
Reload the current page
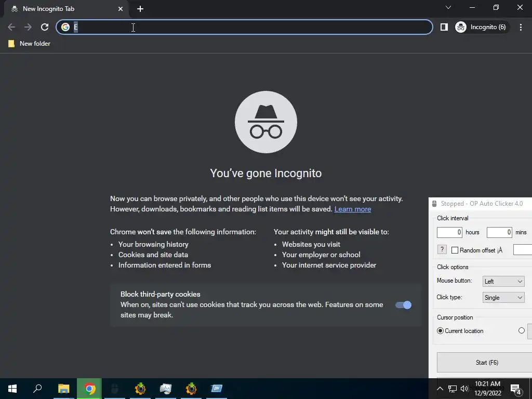[x=45, y=27]
